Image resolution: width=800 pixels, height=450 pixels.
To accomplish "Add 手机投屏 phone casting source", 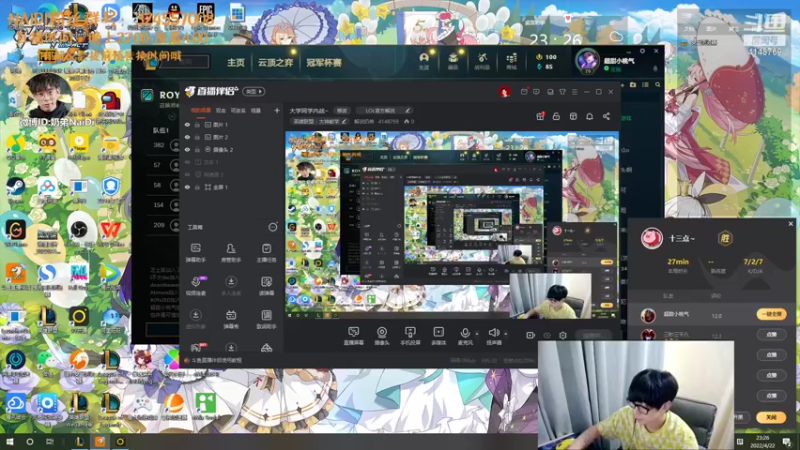I will coord(410,336).
